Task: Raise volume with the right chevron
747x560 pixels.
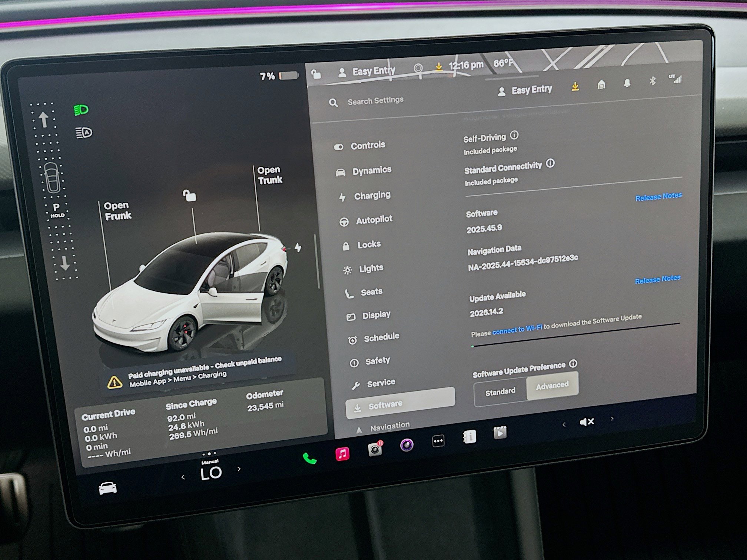Action: coord(612,419)
